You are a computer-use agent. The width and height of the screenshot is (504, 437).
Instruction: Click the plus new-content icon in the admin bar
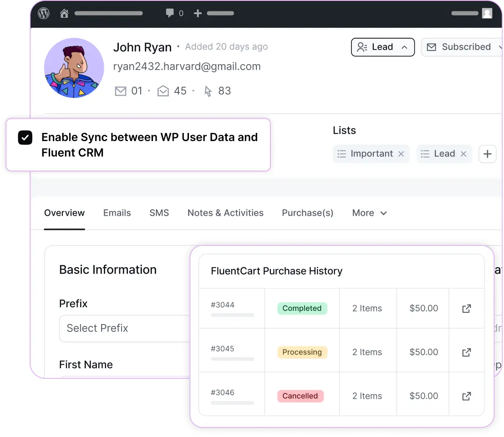pos(198,13)
